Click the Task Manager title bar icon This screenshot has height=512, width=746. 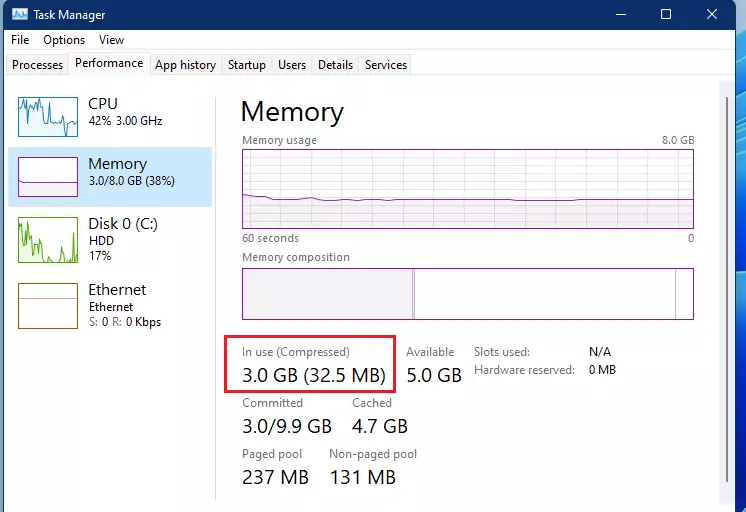pyautogui.click(x=20, y=14)
